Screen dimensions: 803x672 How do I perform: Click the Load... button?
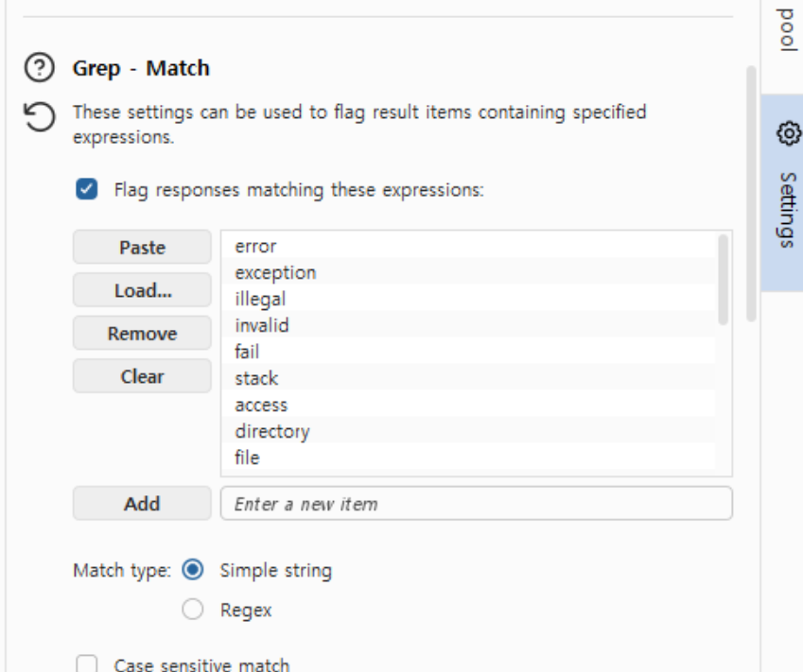[142, 290]
